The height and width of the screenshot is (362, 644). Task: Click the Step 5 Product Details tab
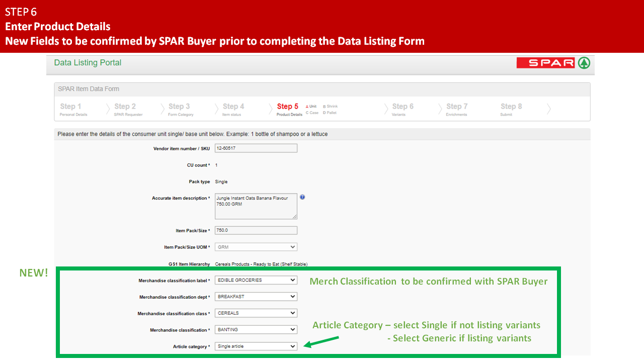288,109
